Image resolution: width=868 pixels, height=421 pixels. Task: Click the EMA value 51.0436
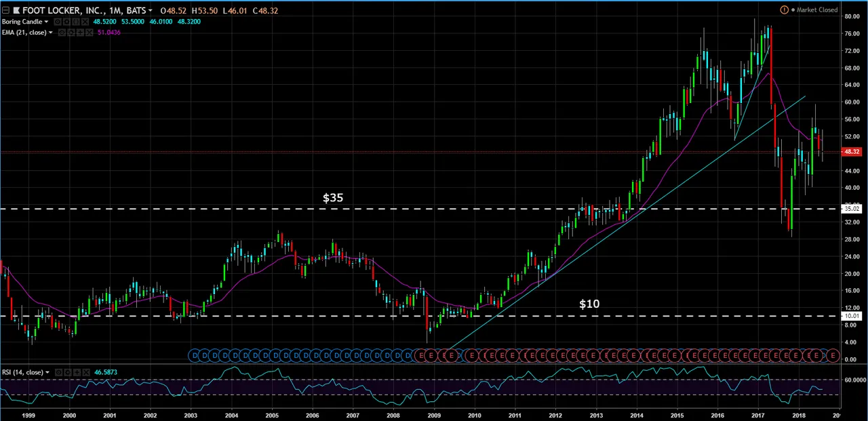[109, 33]
